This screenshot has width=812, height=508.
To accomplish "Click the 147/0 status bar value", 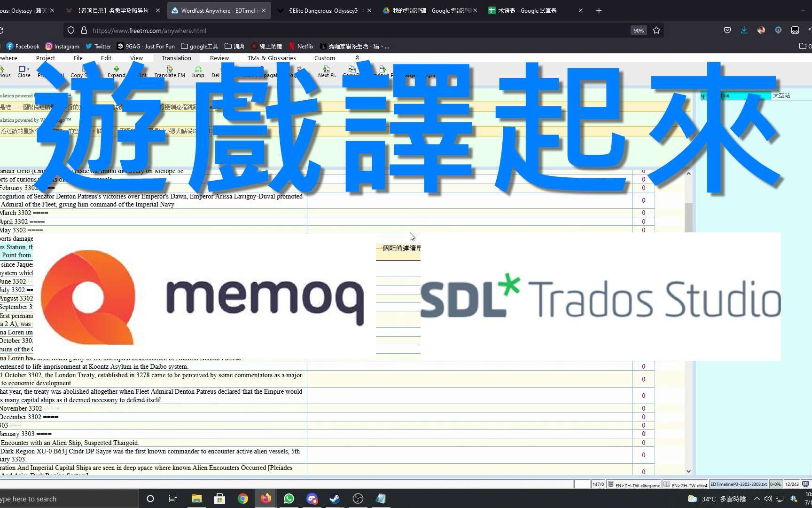I will click(x=598, y=484).
